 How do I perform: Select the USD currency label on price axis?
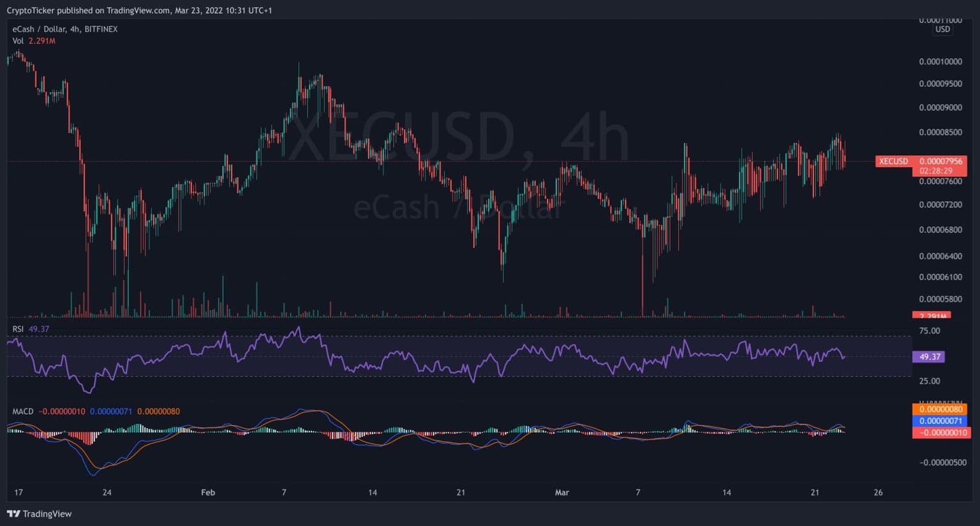point(942,29)
